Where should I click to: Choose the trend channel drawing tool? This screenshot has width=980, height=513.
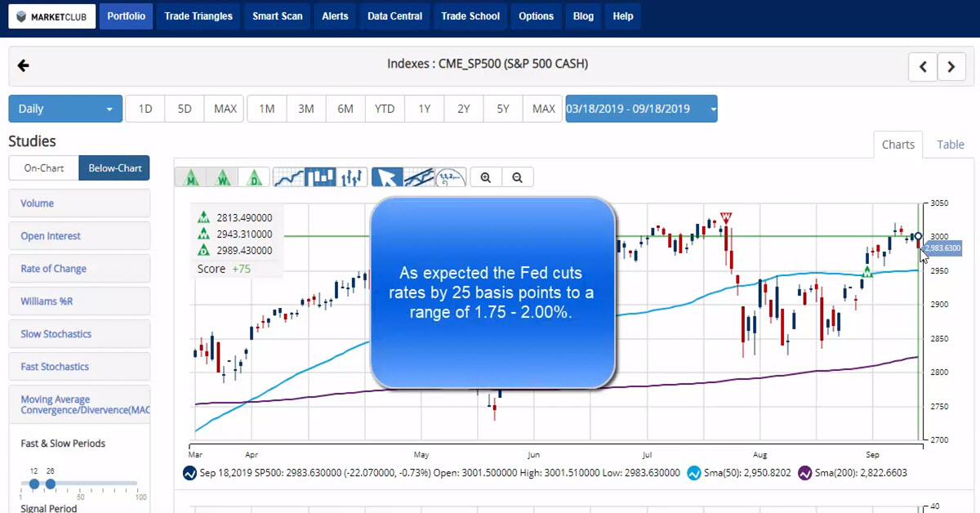(x=419, y=177)
